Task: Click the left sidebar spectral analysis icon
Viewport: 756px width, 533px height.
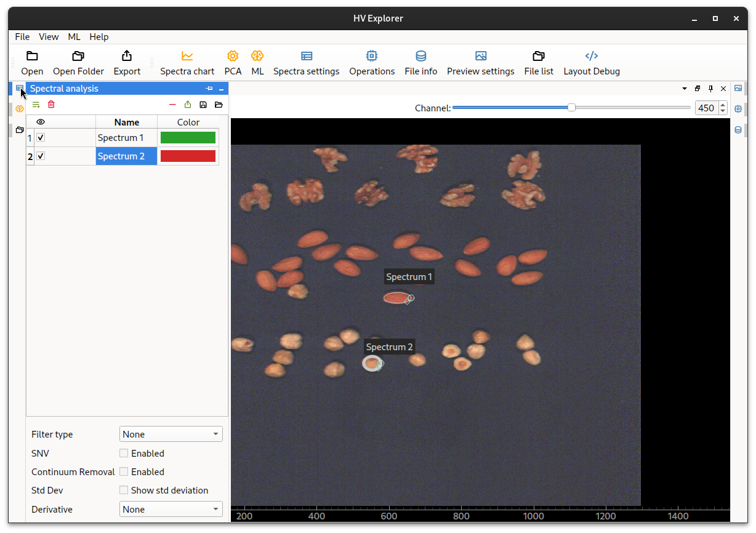Action: pos(20,88)
